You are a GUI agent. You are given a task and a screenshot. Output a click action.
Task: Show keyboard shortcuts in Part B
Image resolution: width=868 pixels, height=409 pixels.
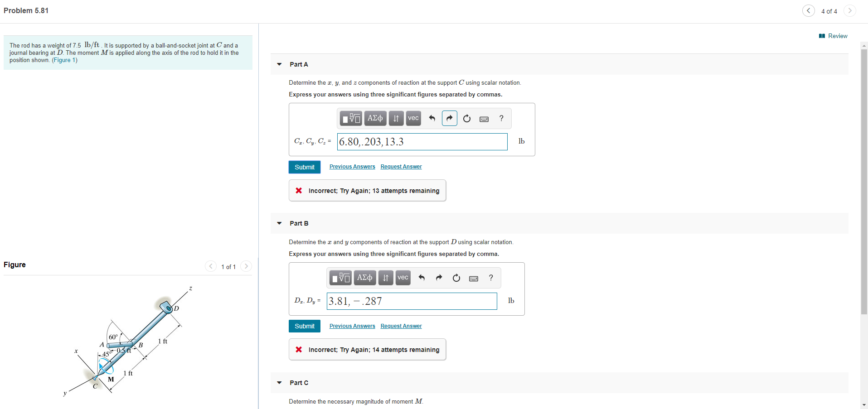coord(474,279)
